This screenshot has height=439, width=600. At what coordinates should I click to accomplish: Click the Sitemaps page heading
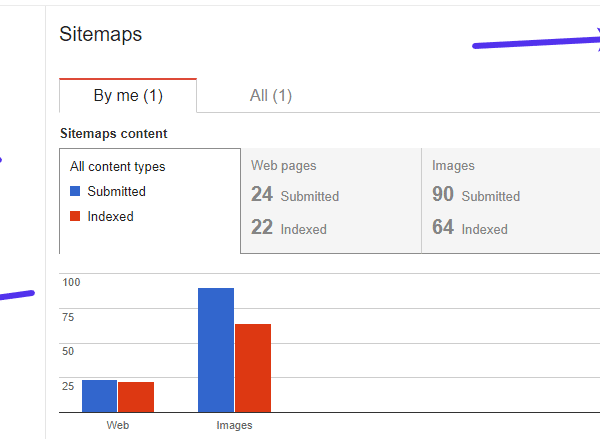pyautogui.click(x=101, y=34)
